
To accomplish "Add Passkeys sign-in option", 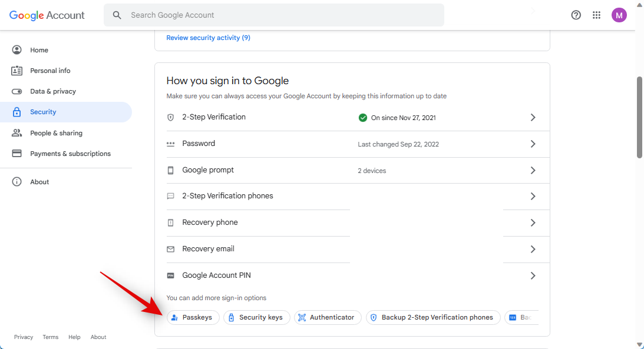I will coord(193,317).
